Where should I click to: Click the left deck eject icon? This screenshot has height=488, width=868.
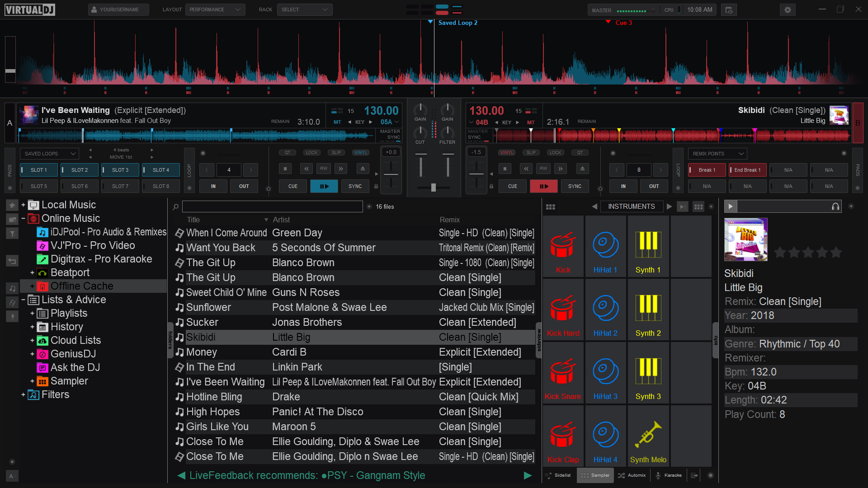pos(363,169)
